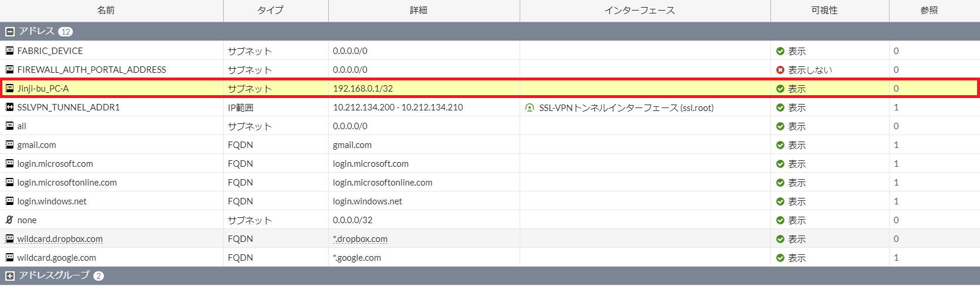The height and width of the screenshot is (286, 980).
Task: Open reference count 1 for SSLVPN_TUNNEL_ADDR1
Action: 896,107
